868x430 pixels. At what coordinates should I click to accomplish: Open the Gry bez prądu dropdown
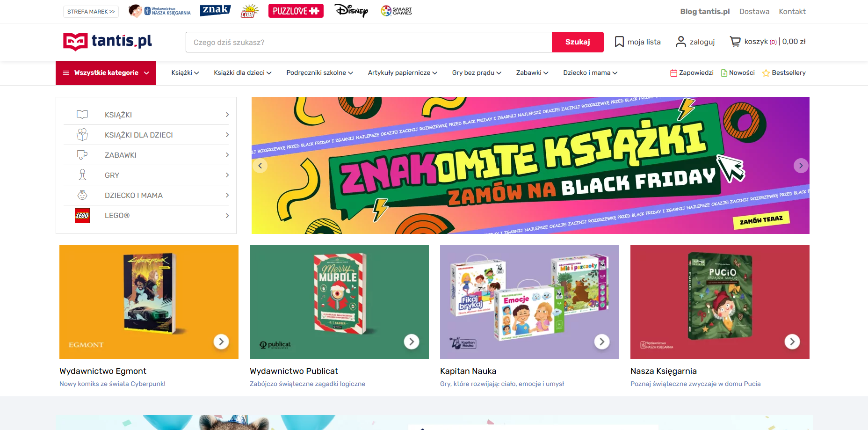click(x=476, y=73)
